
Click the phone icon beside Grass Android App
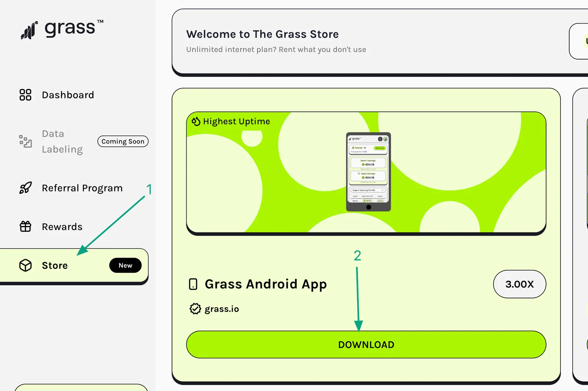[193, 284]
